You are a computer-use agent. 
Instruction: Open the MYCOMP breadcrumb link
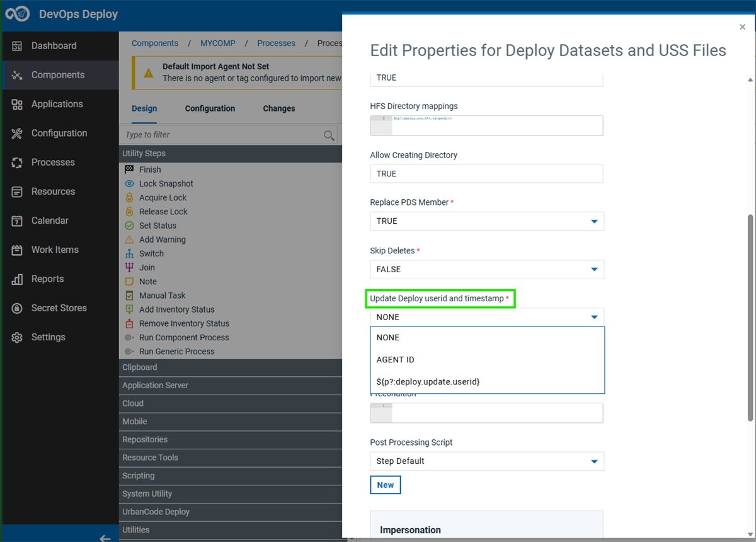(218, 43)
